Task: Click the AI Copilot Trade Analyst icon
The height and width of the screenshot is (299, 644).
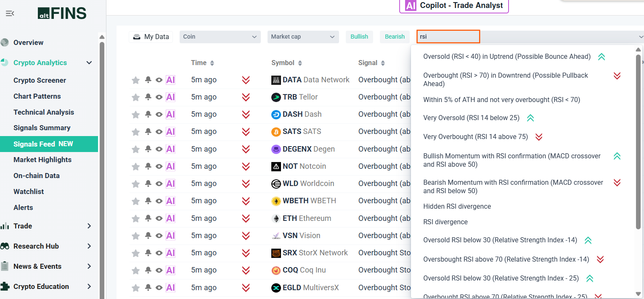Action: click(x=411, y=5)
